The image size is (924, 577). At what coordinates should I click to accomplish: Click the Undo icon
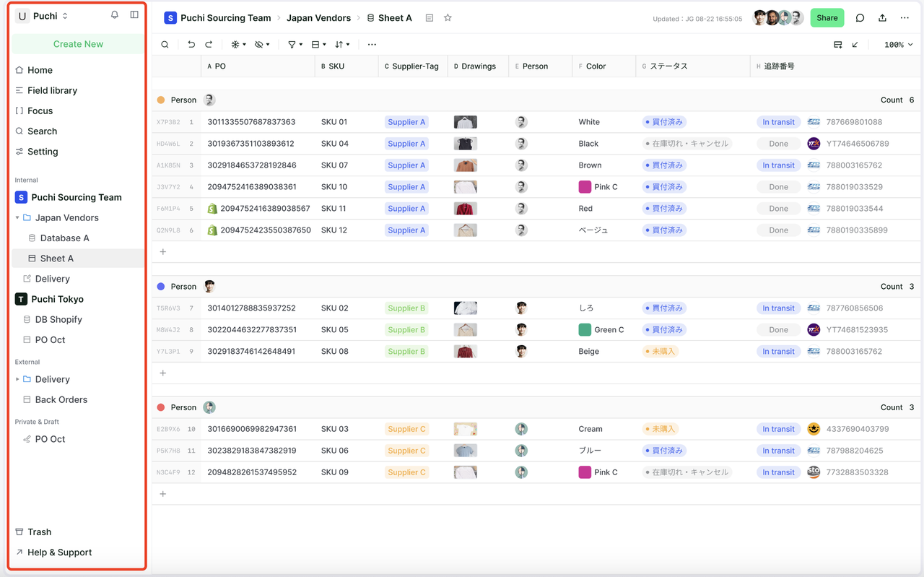click(x=191, y=45)
